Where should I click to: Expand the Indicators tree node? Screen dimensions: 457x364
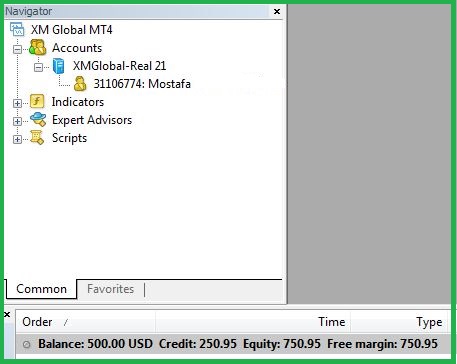point(17,103)
